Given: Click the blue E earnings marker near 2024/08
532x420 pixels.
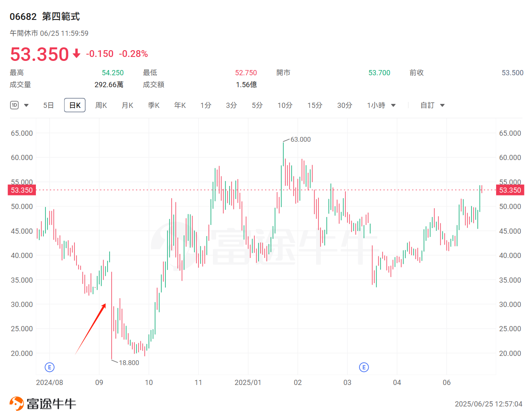Looking at the screenshot, I should pyautogui.click(x=49, y=367).
